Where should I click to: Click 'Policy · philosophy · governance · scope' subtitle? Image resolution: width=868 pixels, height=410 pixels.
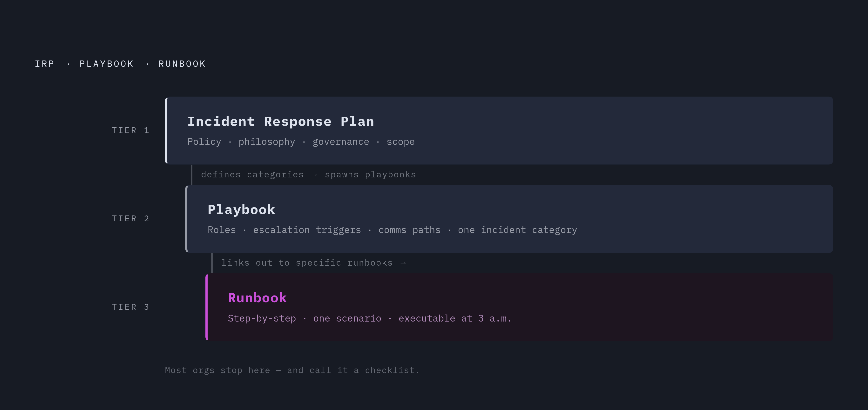301,142
